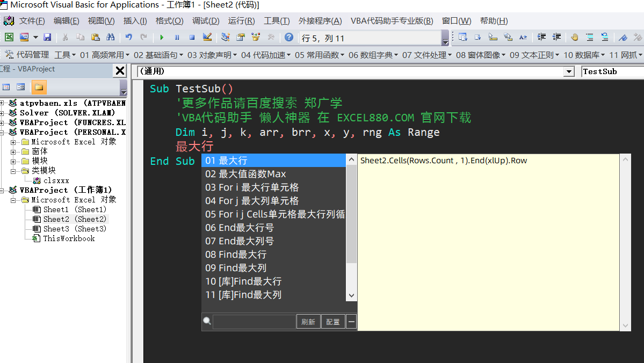Open the 插入(I) menu
The width and height of the screenshot is (644, 363).
(135, 21)
